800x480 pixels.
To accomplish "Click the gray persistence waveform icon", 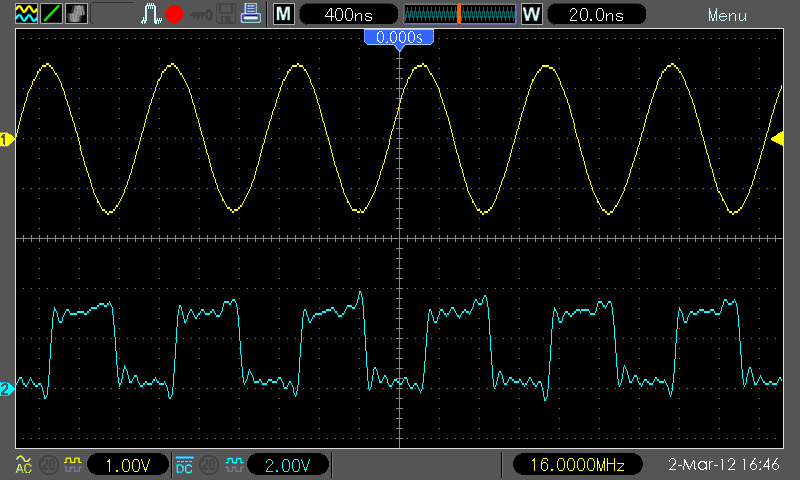I will click(x=77, y=14).
